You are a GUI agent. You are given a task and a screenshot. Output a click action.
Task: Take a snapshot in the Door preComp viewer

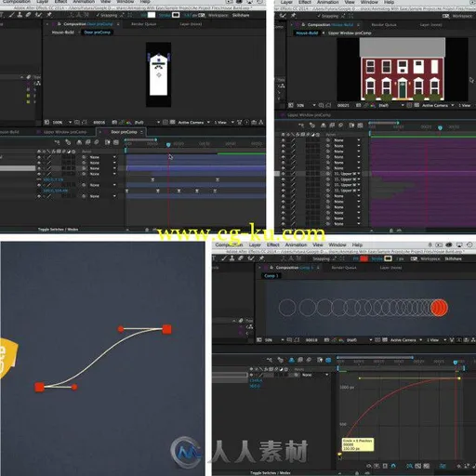[114, 123]
